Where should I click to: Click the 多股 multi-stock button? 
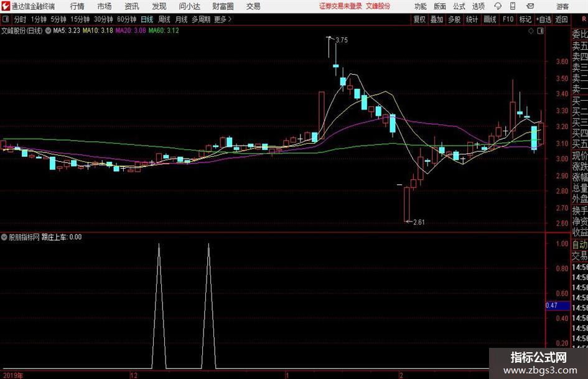(x=454, y=19)
